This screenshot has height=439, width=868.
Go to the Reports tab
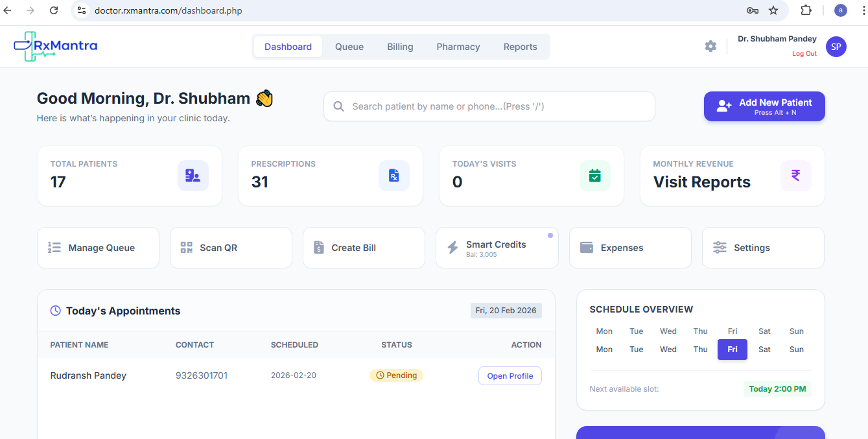tap(520, 47)
